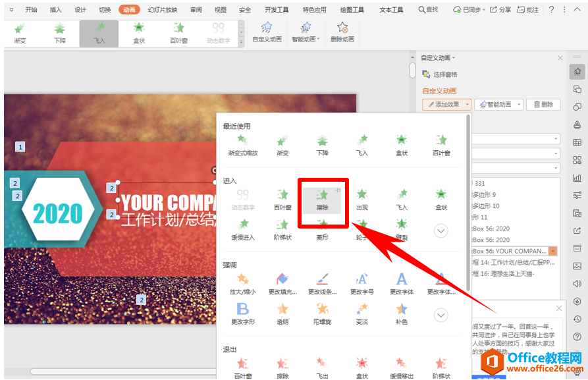This screenshot has width=588, height=380.
Task: Switch to the 切换 tab
Action: (105, 10)
